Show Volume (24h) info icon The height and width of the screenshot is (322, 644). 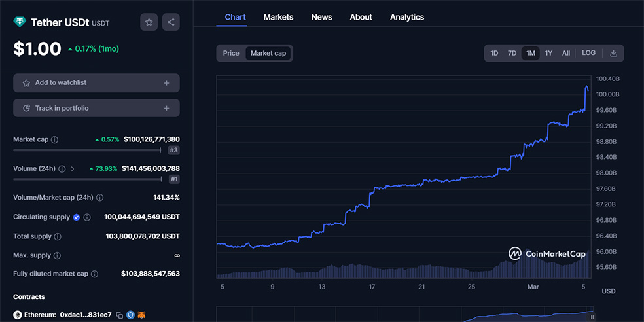pos(62,169)
